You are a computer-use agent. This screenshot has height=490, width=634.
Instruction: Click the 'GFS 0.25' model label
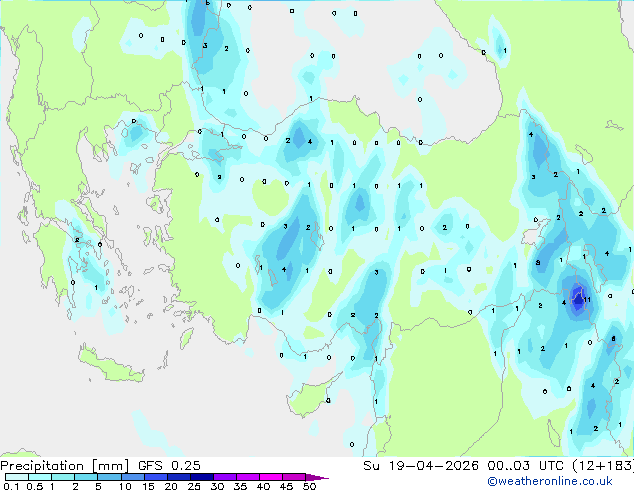click(x=169, y=465)
